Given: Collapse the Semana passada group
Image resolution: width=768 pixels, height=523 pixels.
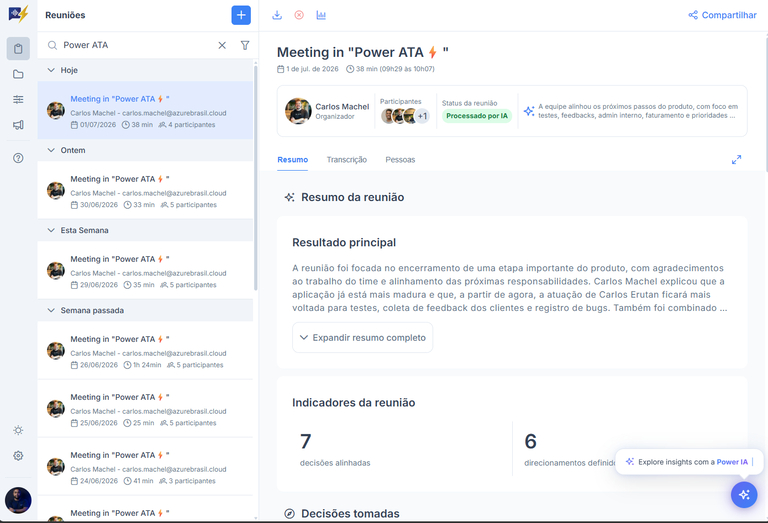Looking at the screenshot, I should click(x=51, y=310).
